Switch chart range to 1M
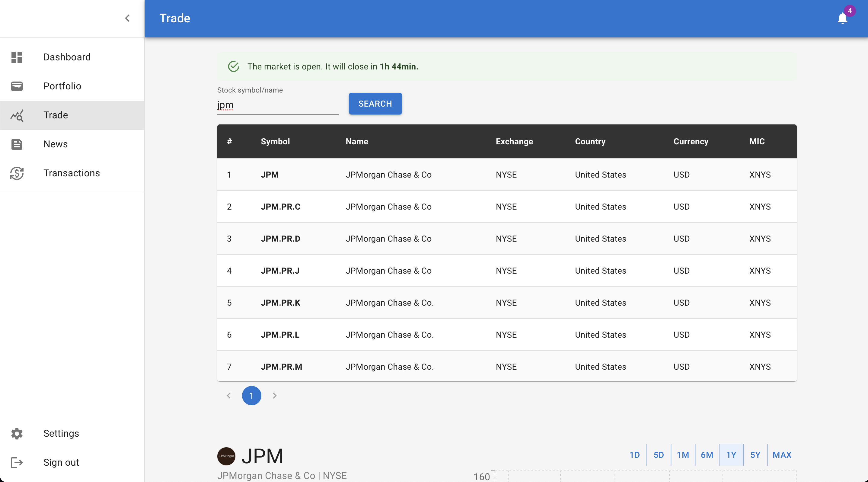Screen dimensions: 868x482 pos(683,455)
